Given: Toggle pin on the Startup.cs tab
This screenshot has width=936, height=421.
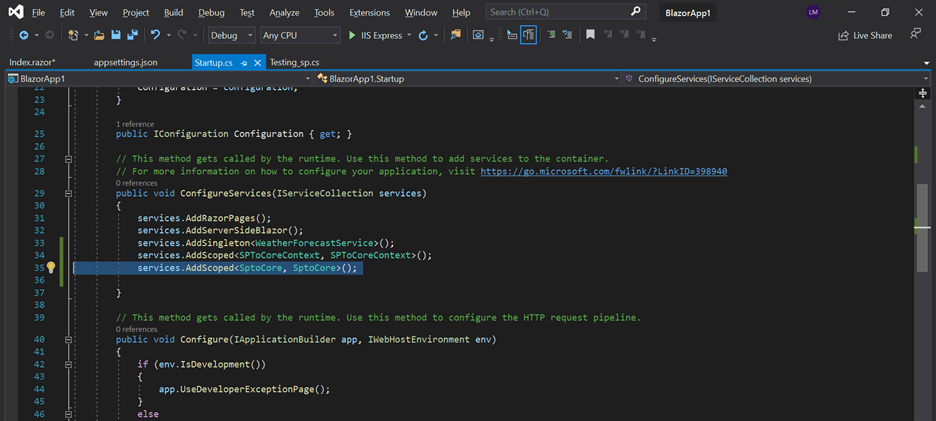Looking at the screenshot, I should click(244, 62).
